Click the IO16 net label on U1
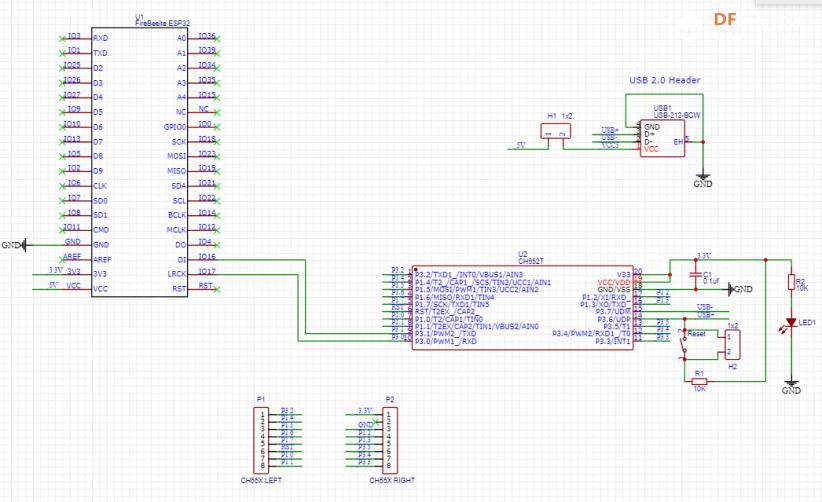This screenshot has width=822, height=502. [207, 257]
